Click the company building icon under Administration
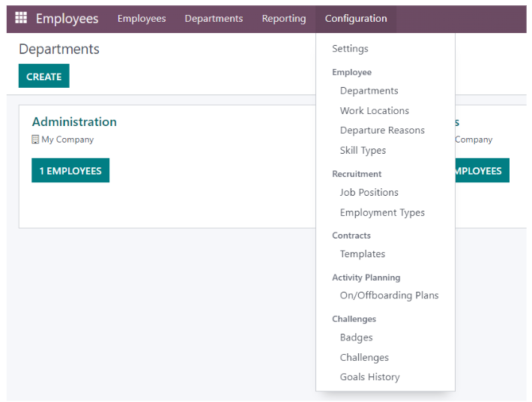The height and width of the screenshot is (402, 532). tap(35, 139)
